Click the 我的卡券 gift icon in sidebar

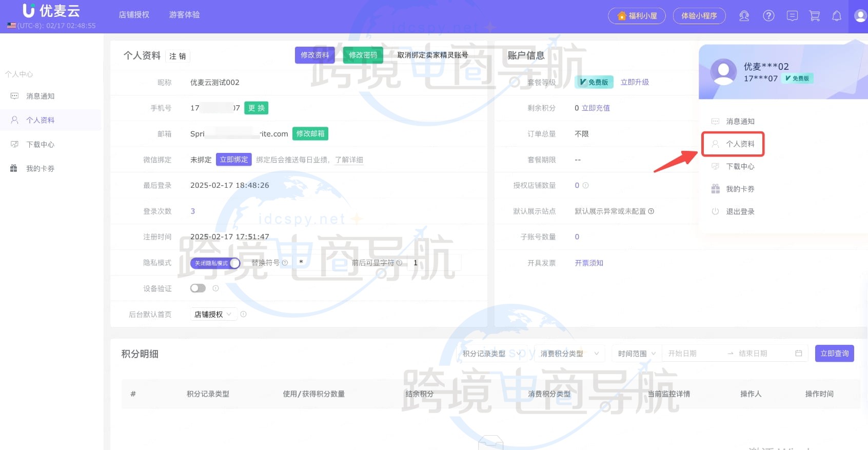click(14, 168)
